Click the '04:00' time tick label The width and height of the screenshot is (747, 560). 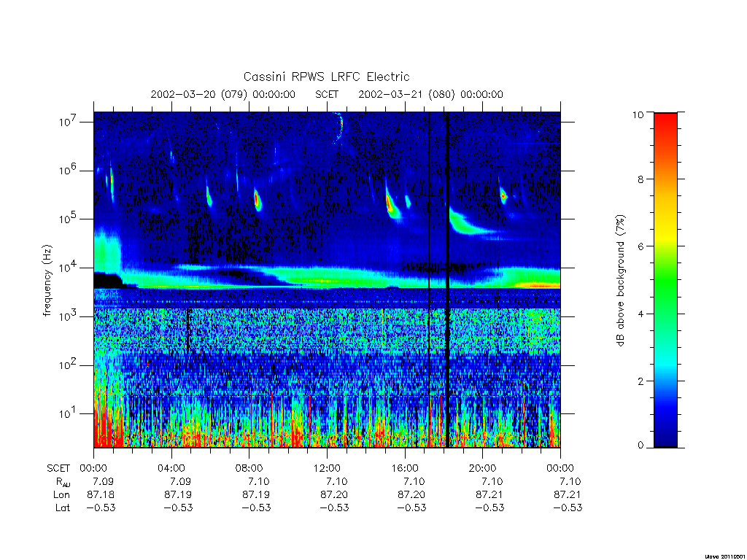(171, 469)
